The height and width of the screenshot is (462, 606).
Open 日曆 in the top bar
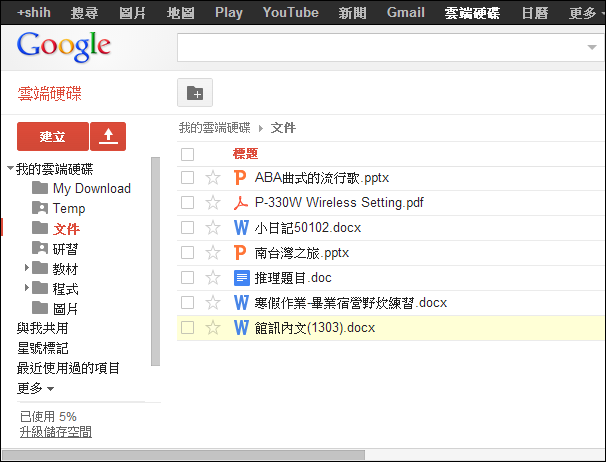point(535,13)
